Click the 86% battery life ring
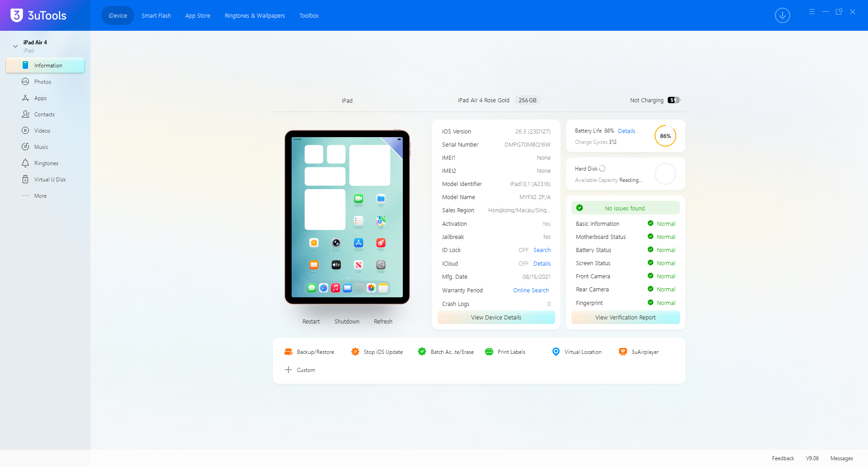The image size is (868, 467). click(665, 136)
